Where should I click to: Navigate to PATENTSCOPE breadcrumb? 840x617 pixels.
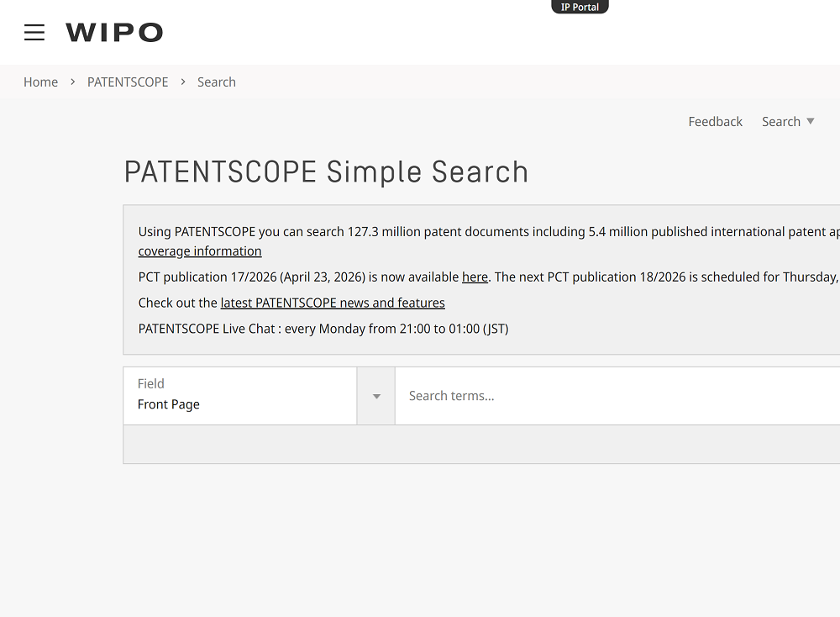pos(128,82)
